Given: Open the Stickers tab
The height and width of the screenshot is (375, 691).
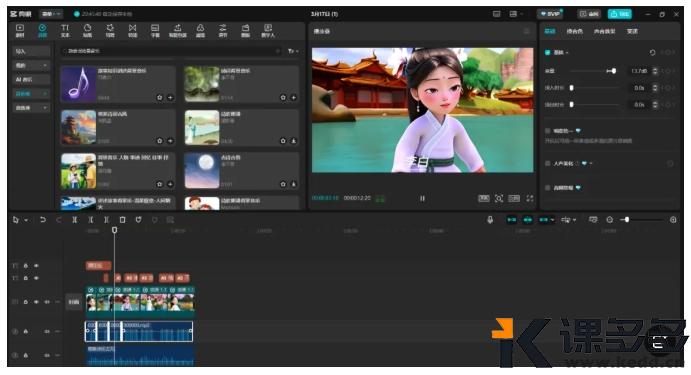Looking at the screenshot, I should pos(87,30).
